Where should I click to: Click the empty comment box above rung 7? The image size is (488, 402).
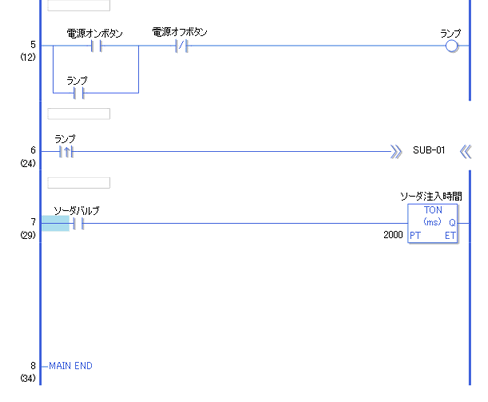[79, 183]
